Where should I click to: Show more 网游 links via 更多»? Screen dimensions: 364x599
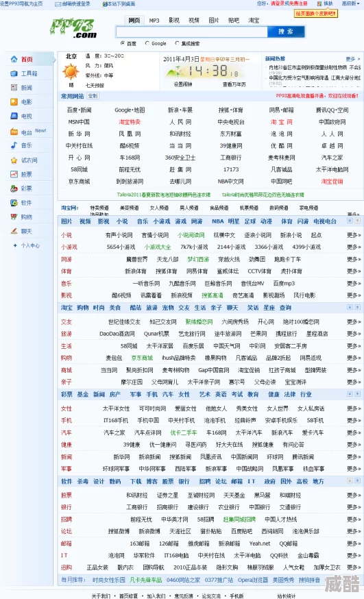[354, 259]
